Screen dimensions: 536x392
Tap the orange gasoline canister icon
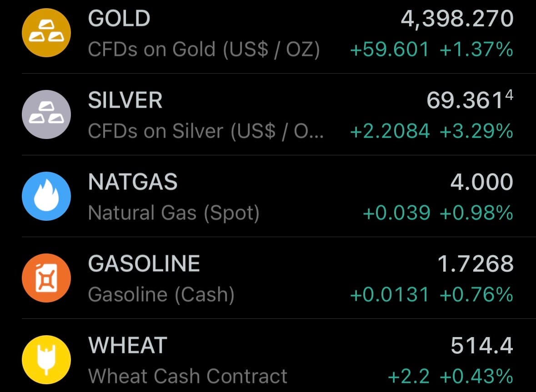point(46,278)
